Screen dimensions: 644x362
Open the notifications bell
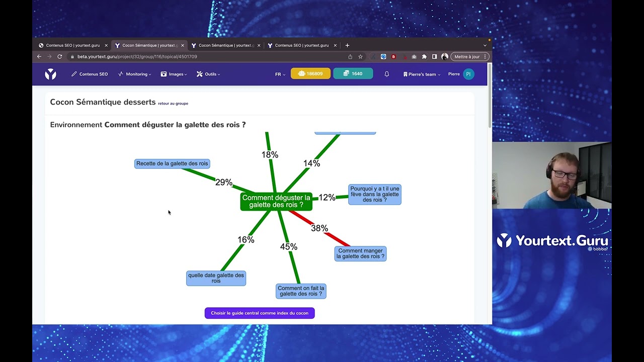[387, 74]
